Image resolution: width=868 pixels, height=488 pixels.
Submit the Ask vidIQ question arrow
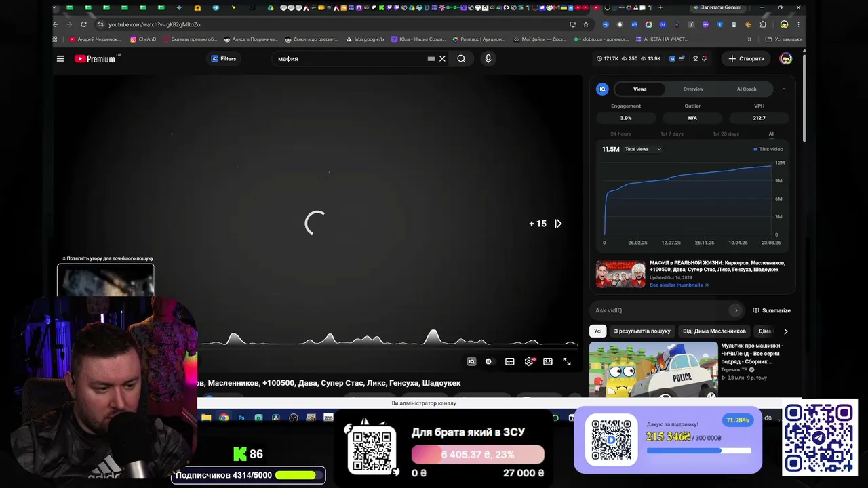tap(736, 310)
